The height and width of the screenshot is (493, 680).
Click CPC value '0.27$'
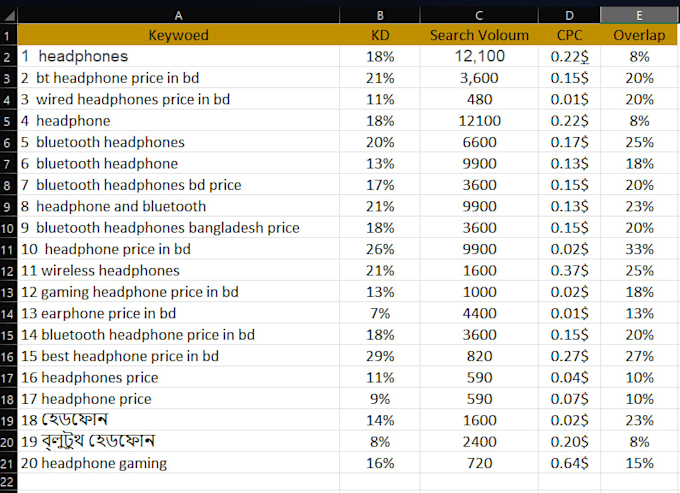pos(569,356)
